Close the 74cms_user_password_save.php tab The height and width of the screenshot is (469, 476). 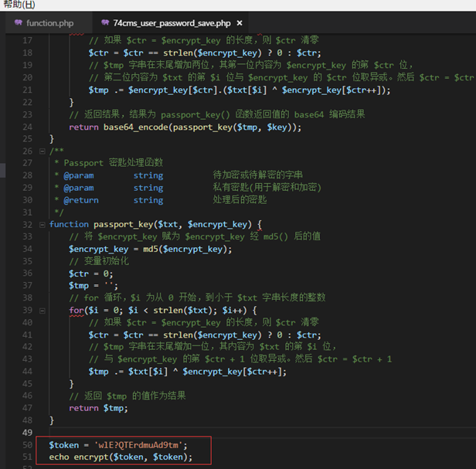240,23
